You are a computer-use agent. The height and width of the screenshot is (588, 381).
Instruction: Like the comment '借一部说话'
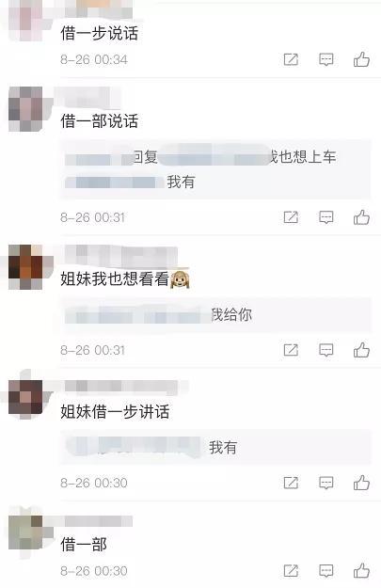coord(361,217)
